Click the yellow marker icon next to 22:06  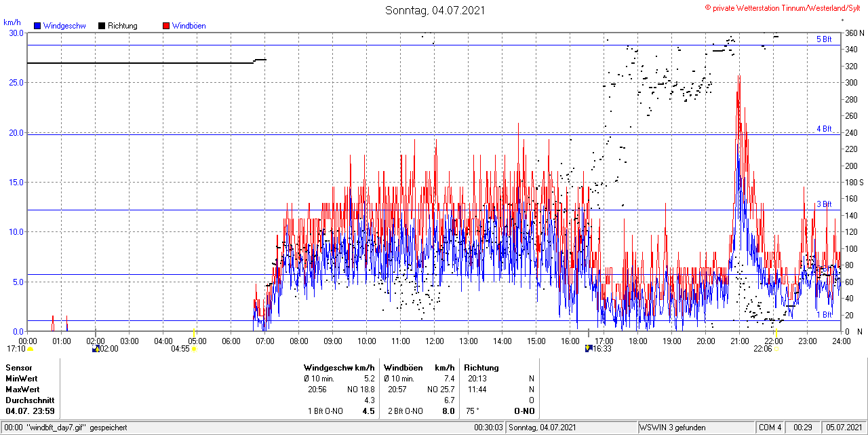point(776,349)
